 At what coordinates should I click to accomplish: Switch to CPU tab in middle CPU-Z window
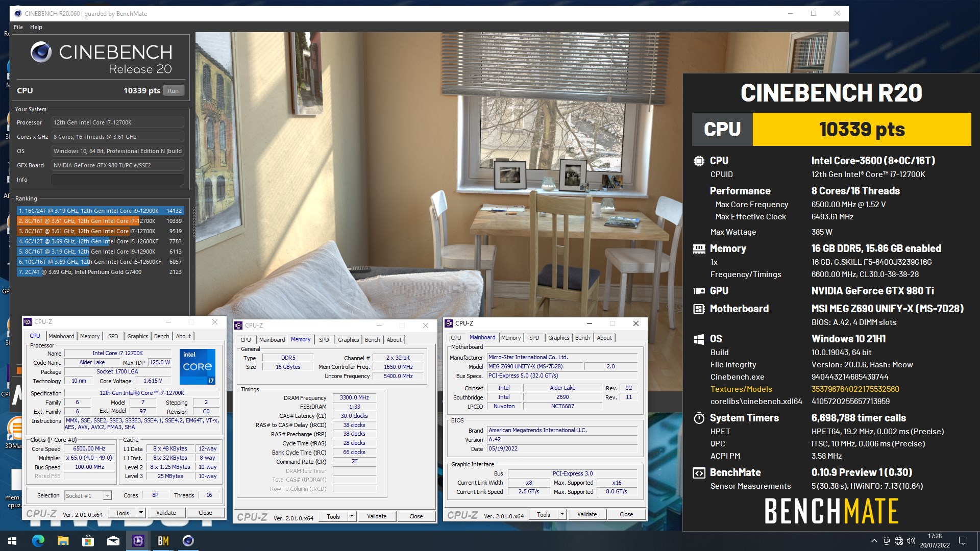coord(246,340)
